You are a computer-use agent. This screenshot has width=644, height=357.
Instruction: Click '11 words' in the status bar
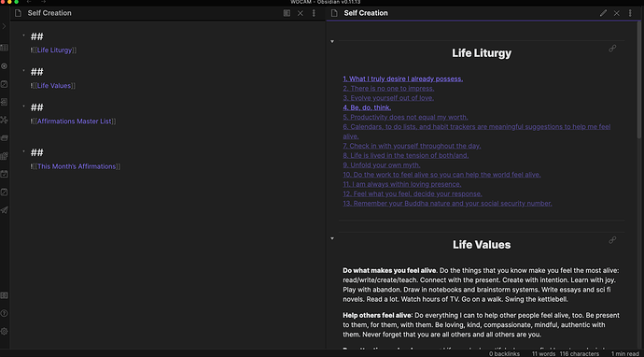coord(543,353)
